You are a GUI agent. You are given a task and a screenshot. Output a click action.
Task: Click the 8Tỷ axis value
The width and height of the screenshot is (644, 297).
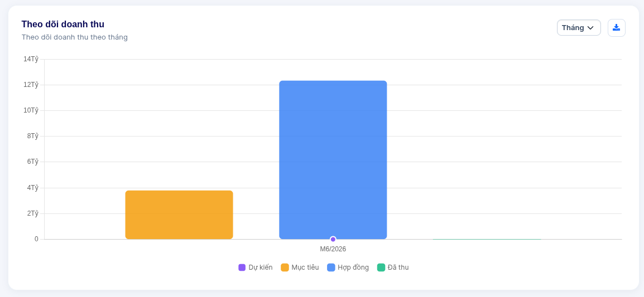pos(33,136)
